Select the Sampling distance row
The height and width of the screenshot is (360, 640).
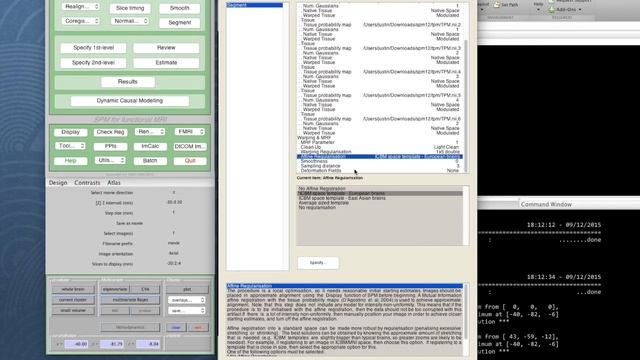(380, 166)
